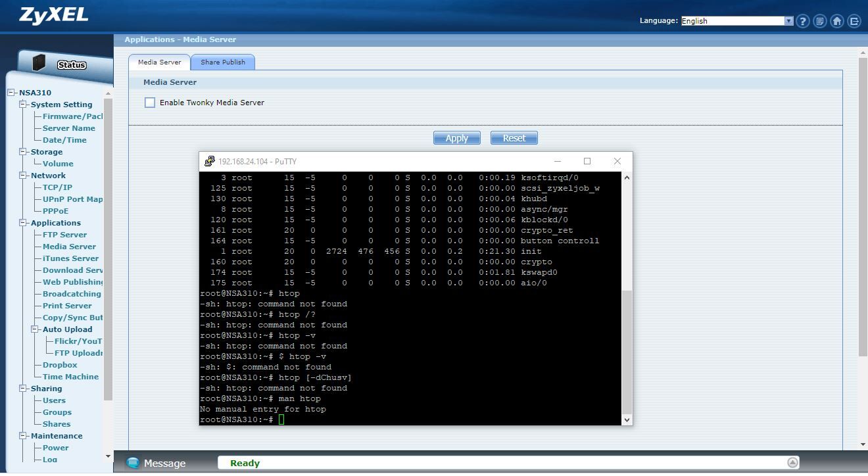Open Broadcatching in sidebar
This screenshot has width=868, height=476.
72,294
